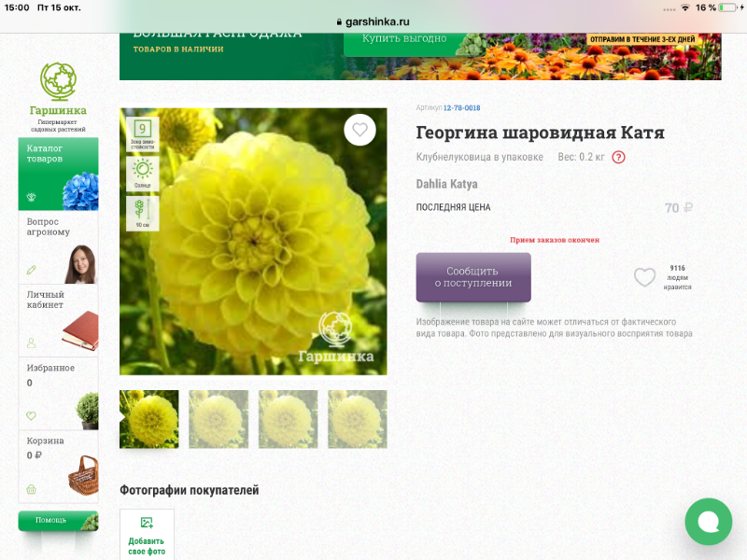
Task: Select the first dahlia thumbnail
Action: pos(149,419)
